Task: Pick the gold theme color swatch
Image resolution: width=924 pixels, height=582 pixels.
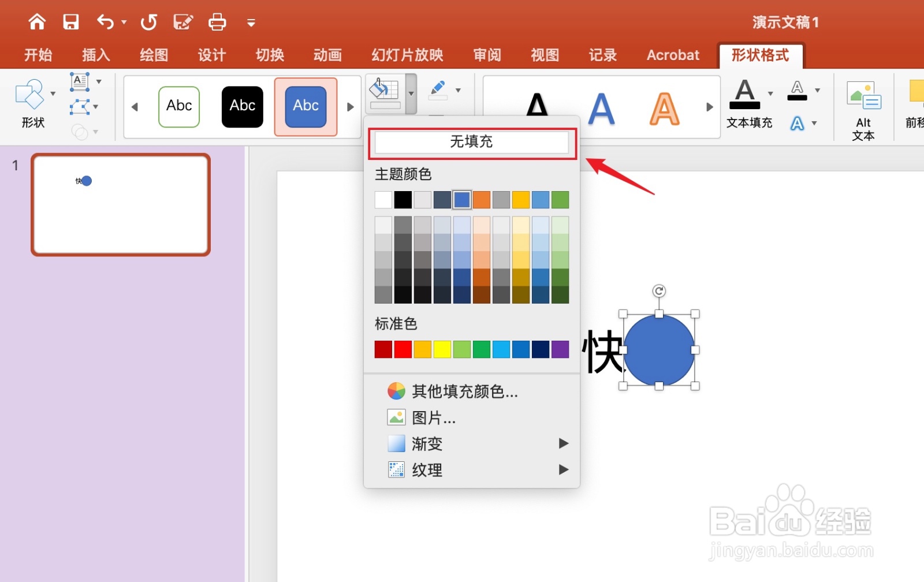Action: 521,200
